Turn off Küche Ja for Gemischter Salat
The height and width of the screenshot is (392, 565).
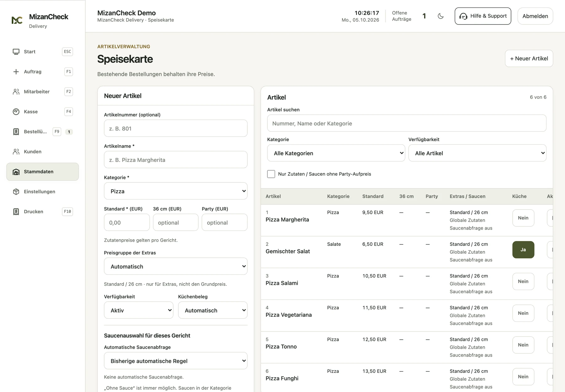pos(523,250)
